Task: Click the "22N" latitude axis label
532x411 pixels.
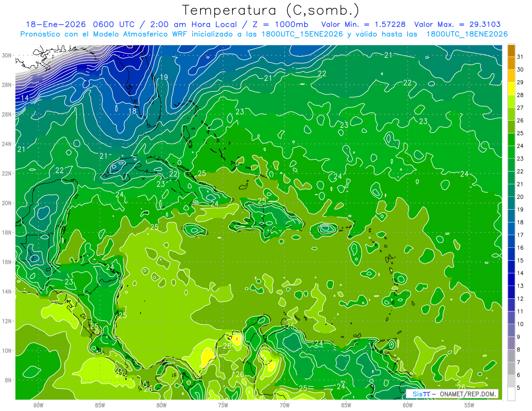Action: coord(7,173)
